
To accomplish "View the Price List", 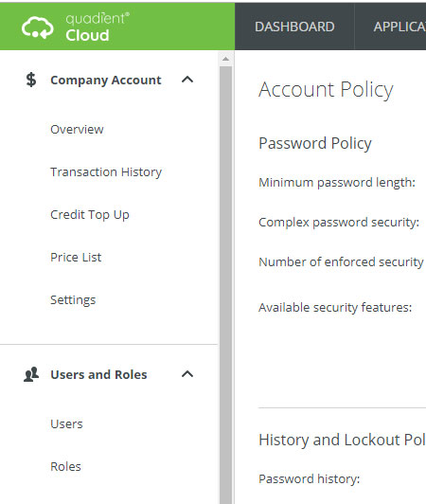I will [76, 257].
